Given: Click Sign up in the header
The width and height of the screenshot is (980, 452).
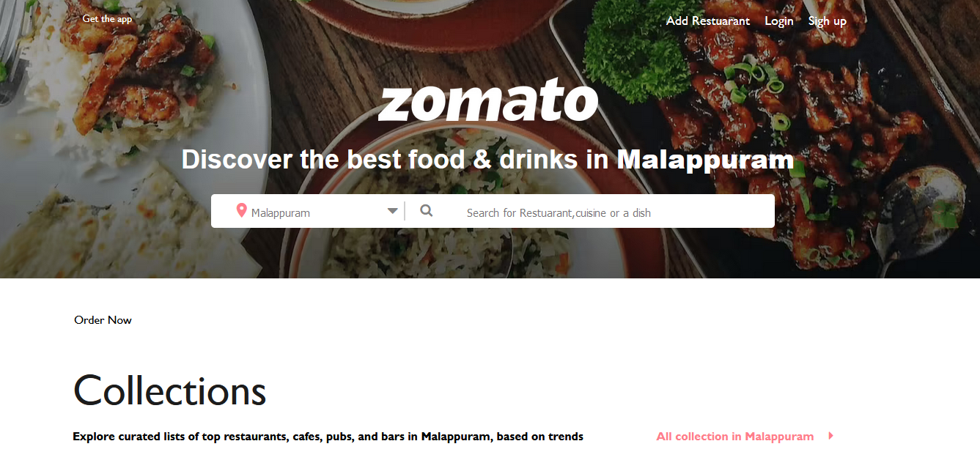Looking at the screenshot, I should (x=827, y=21).
